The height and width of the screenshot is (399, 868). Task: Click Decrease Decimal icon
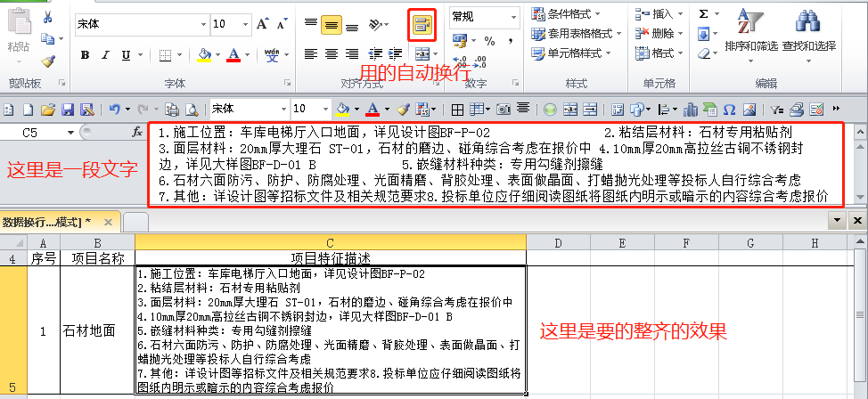pos(480,61)
